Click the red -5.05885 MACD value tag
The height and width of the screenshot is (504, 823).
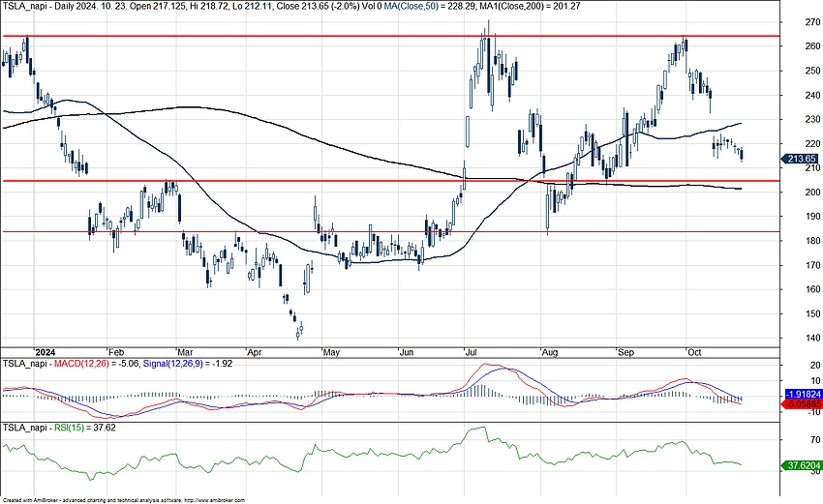click(802, 403)
